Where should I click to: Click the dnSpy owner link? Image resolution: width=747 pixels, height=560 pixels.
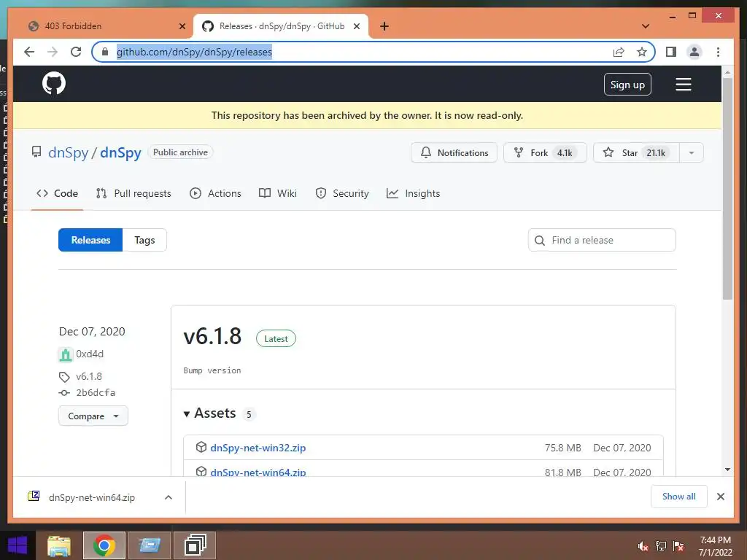(68, 152)
